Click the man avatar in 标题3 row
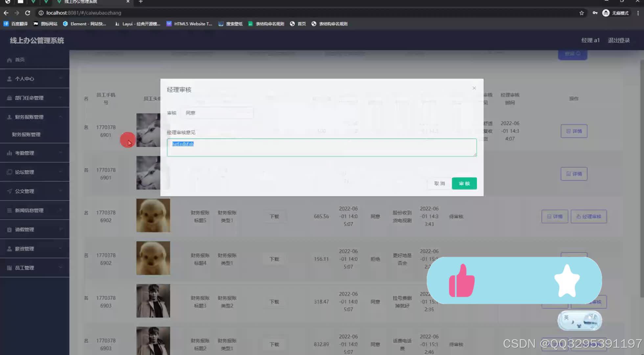644x355 pixels. point(153,301)
